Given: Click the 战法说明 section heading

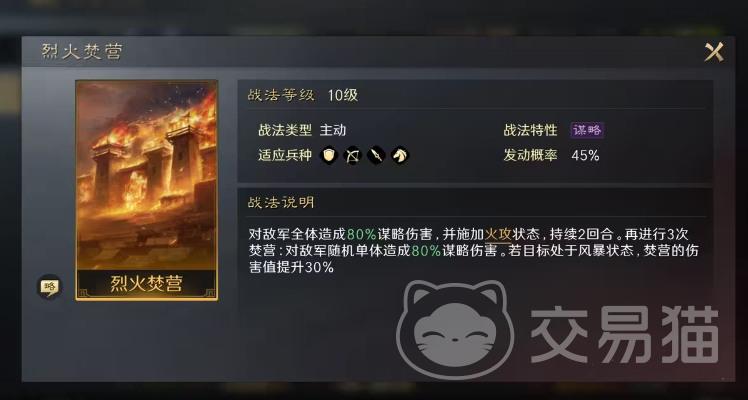Looking at the screenshot, I should coord(280,203).
